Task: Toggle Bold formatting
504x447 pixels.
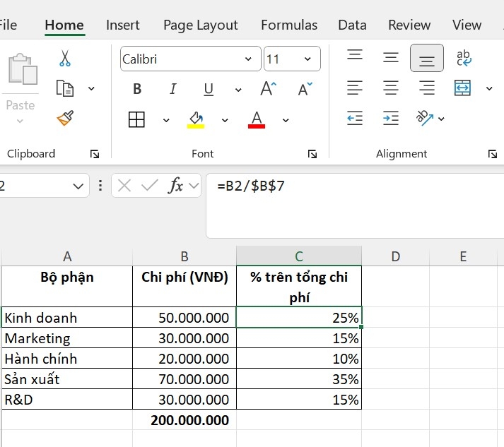Action: coord(137,89)
